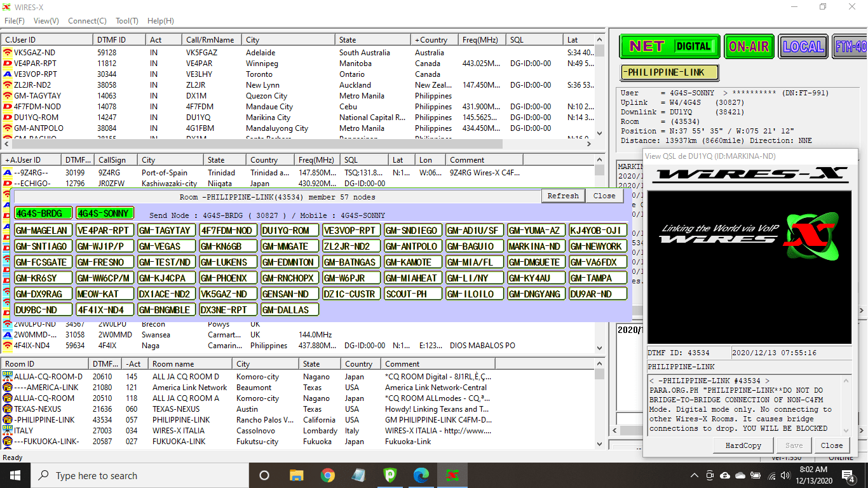Click HardCopy in the QSL window

743,445
